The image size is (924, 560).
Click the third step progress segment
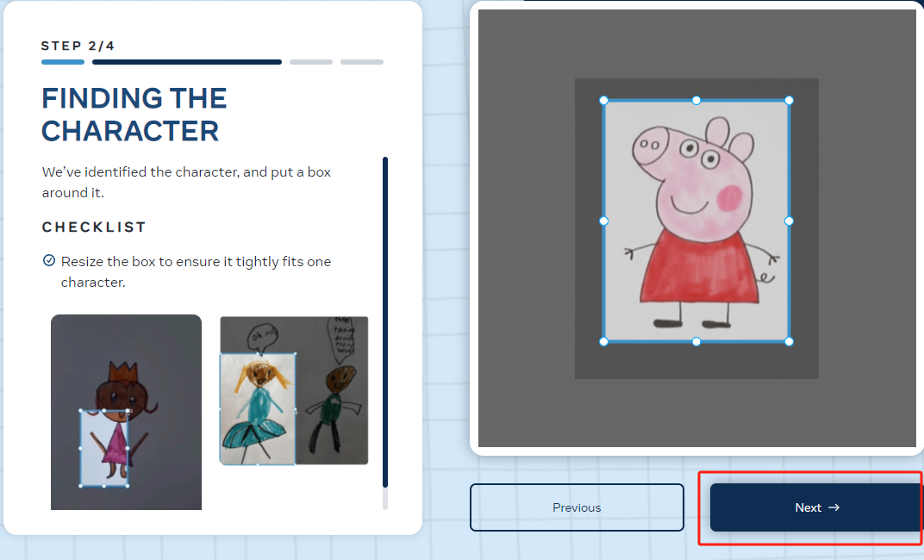coord(311,62)
